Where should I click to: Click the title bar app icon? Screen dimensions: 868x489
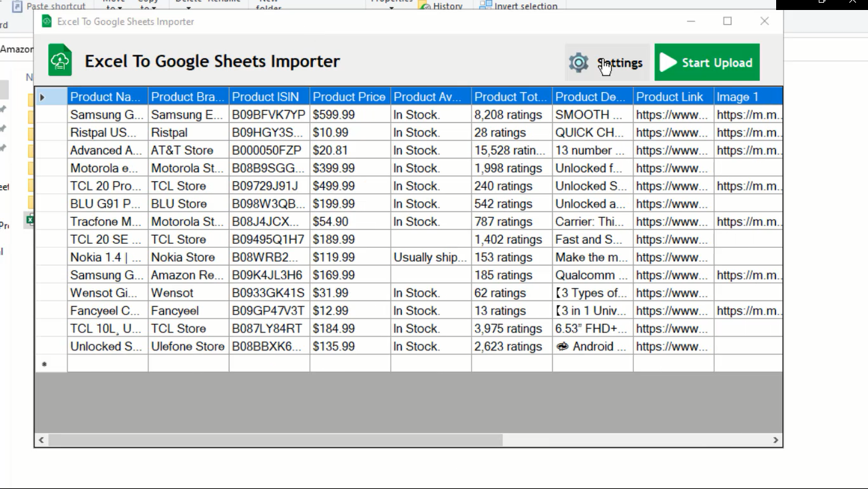[47, 21]
